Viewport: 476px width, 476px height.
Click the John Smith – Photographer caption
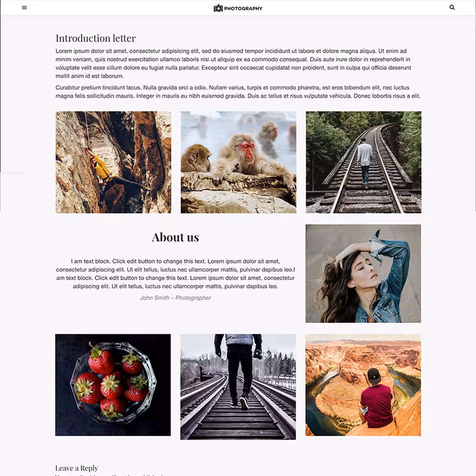(x=175, y=298)
